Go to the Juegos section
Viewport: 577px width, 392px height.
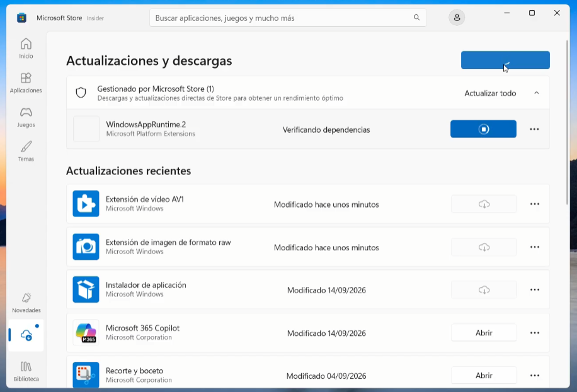(26, 117)
